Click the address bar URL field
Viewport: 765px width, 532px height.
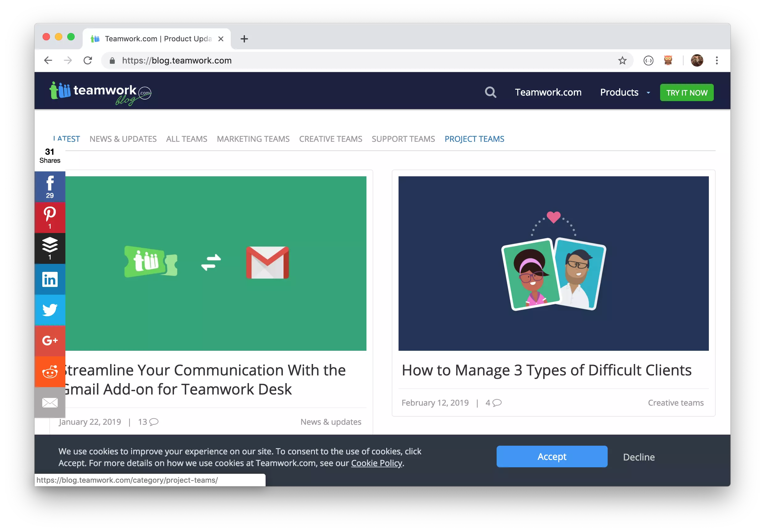coord(366,60)
